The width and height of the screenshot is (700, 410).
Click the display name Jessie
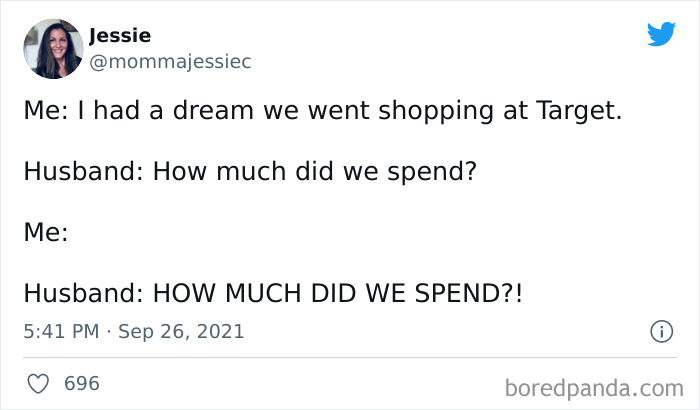[x=120, y=36]
